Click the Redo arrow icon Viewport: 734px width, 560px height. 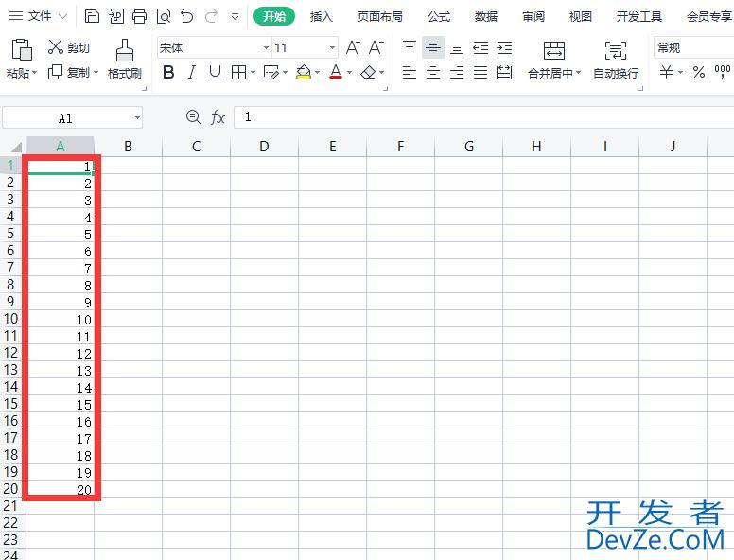click(x=212, y=16)
